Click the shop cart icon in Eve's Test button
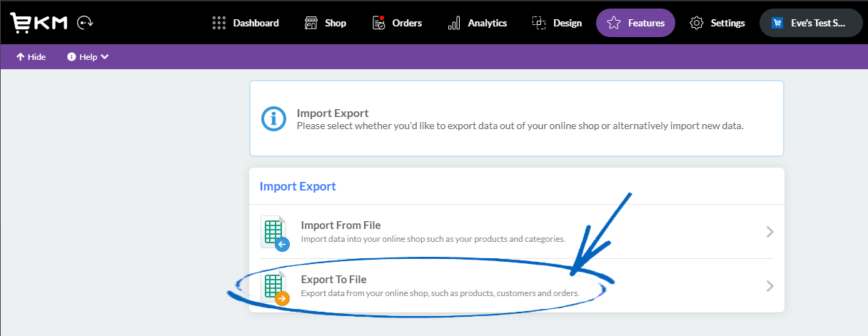Screen dimensions: 868x336 coord(777,23)
